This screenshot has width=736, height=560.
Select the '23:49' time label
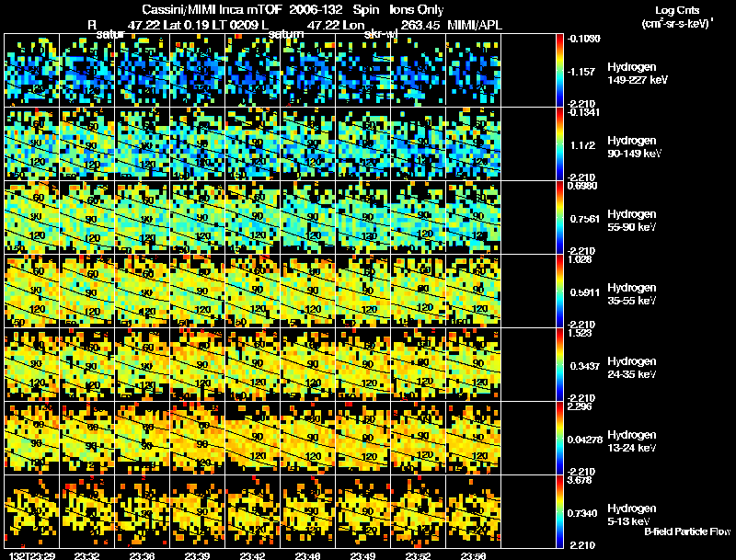coord(362,555)
